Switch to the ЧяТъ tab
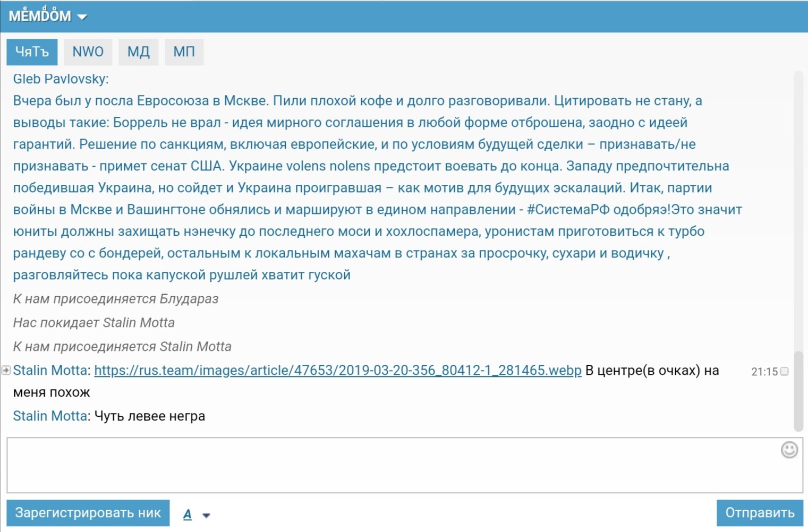The width and height of the screenshot is (808, 532). click(x=32, y=52)
